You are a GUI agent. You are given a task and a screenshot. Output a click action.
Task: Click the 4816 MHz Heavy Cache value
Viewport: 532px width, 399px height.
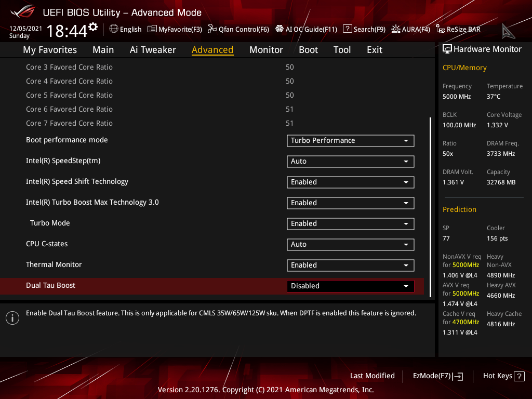coord(500,324)
